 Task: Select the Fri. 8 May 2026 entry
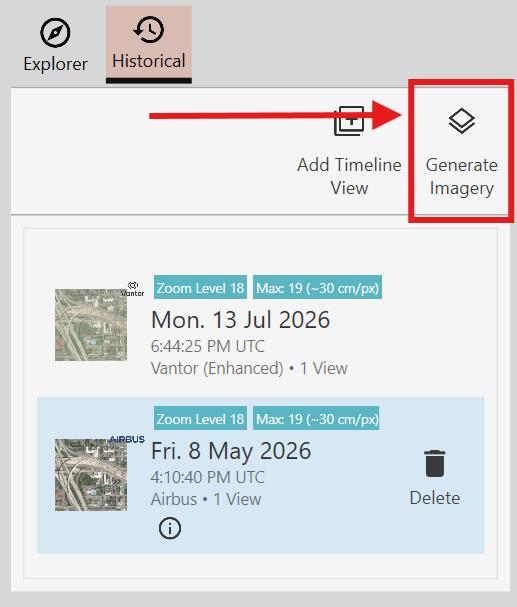click(260, 475)
